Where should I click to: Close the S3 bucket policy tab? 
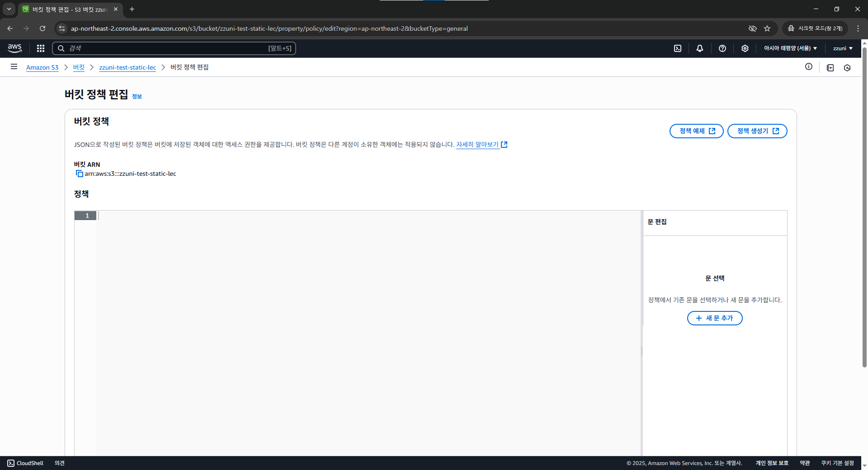(x=116, y=9)
